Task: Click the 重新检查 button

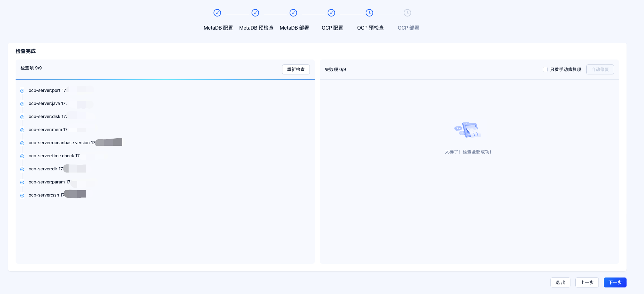Action: (296, 69)
